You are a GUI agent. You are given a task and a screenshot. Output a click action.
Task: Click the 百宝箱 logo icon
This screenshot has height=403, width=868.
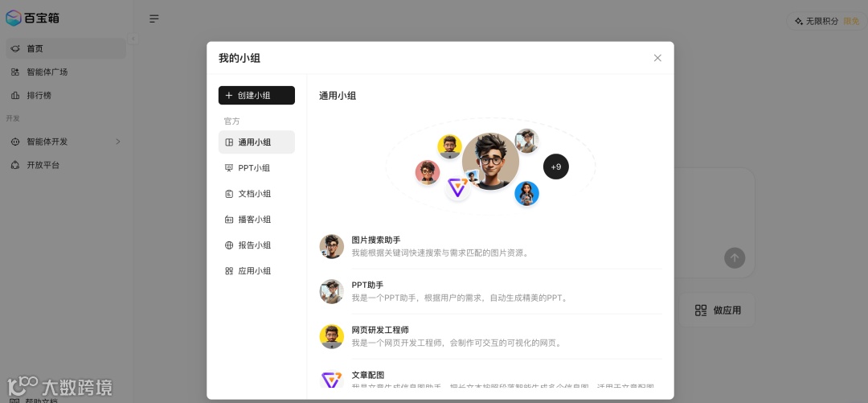[x=14, y=18]
